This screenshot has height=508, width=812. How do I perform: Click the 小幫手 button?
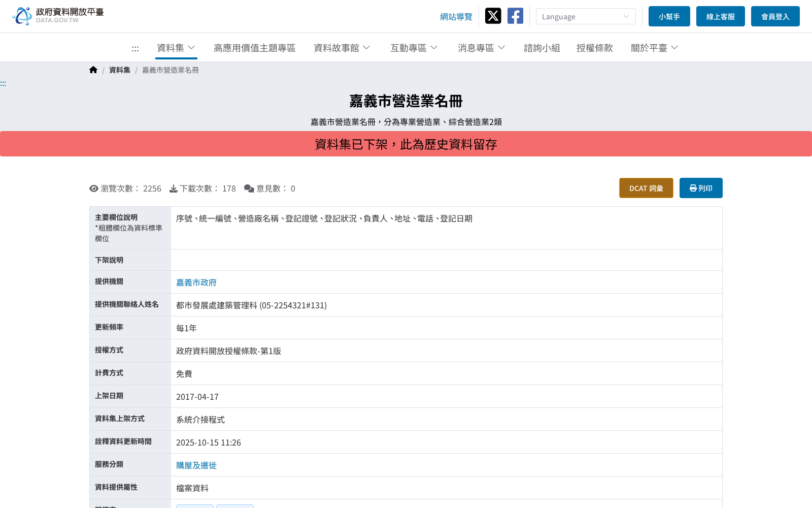[669, 16]
